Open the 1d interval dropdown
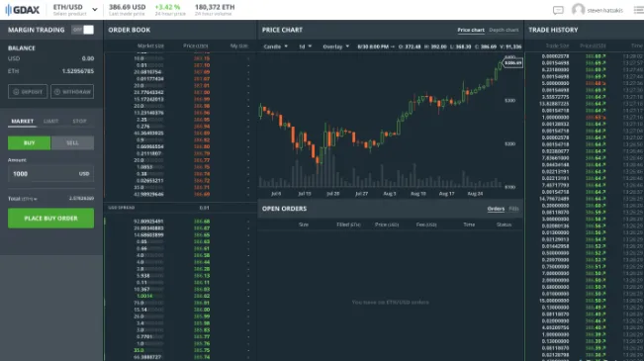Image resolution: width=644 pixels, height=361 pixels. pyautogui.click(x=305, y=46)
